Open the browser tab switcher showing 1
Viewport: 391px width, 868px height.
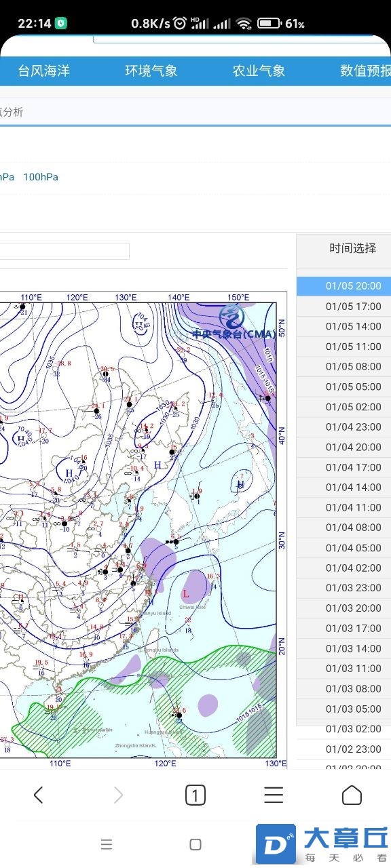point(195,795)
